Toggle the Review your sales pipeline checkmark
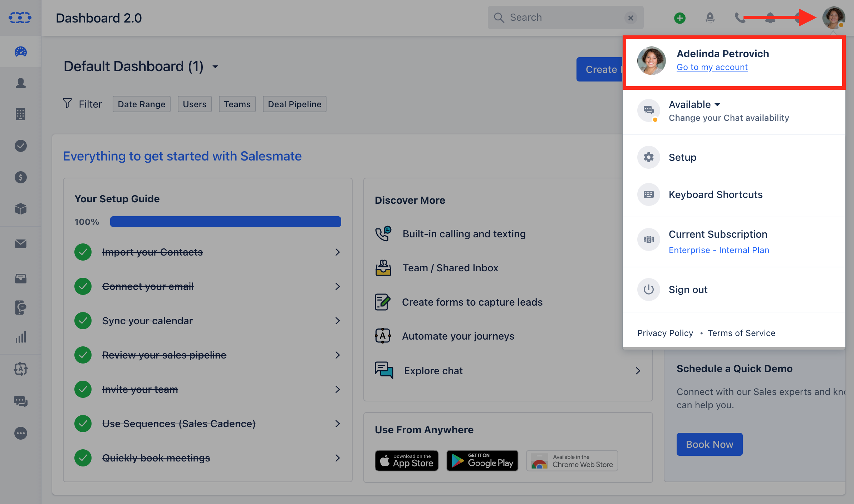 coord(83,355)
